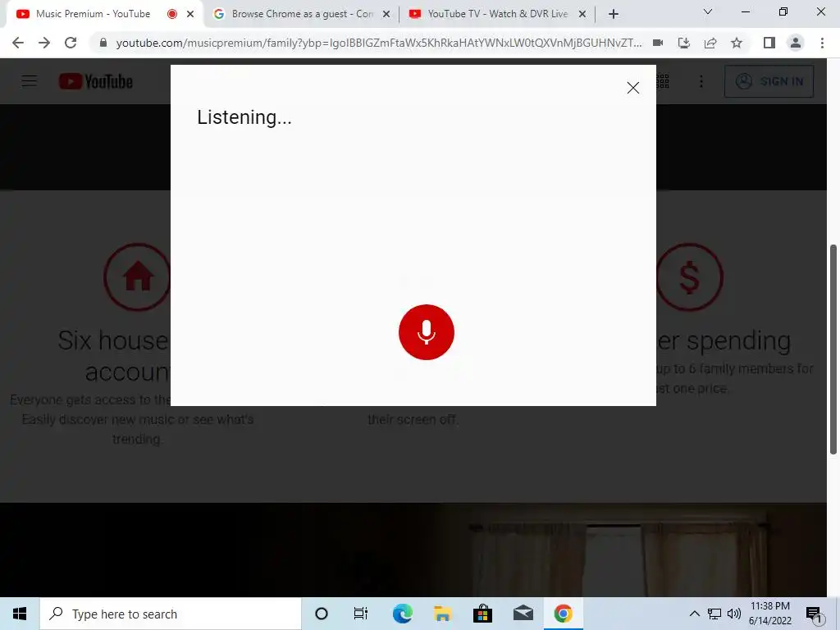The image size is (840, 630).
Task: Click the house icon circle
Action: [x=137, y=277]
